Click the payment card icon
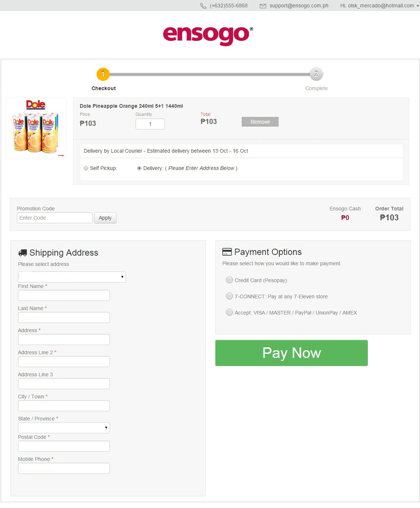The image size is (420, 508). coord(227,252)
